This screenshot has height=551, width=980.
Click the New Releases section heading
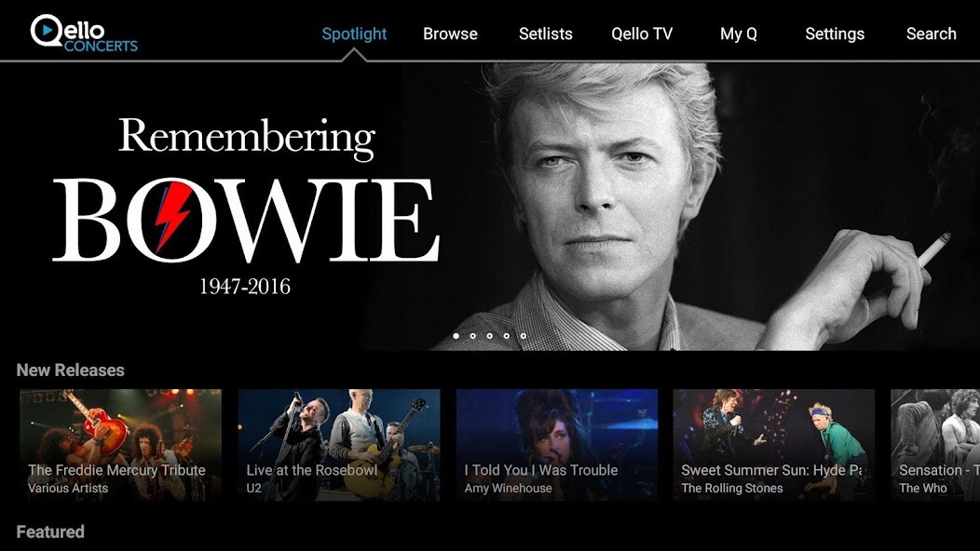[71, 370]
